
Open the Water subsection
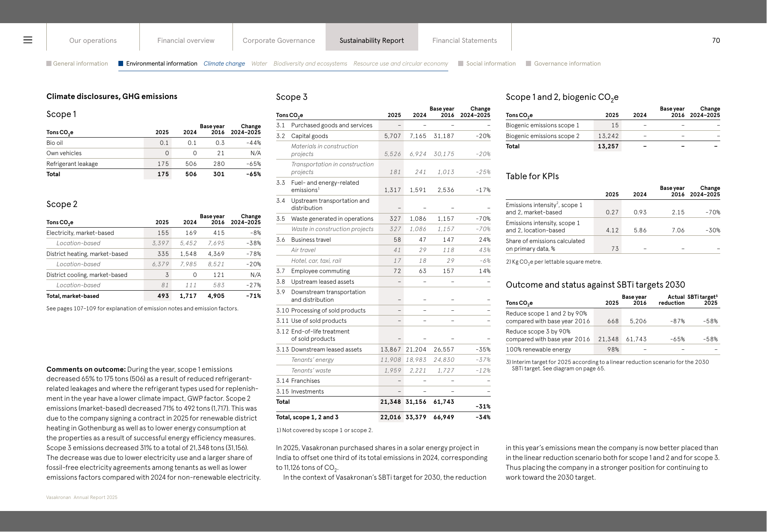tap(259, 63)
